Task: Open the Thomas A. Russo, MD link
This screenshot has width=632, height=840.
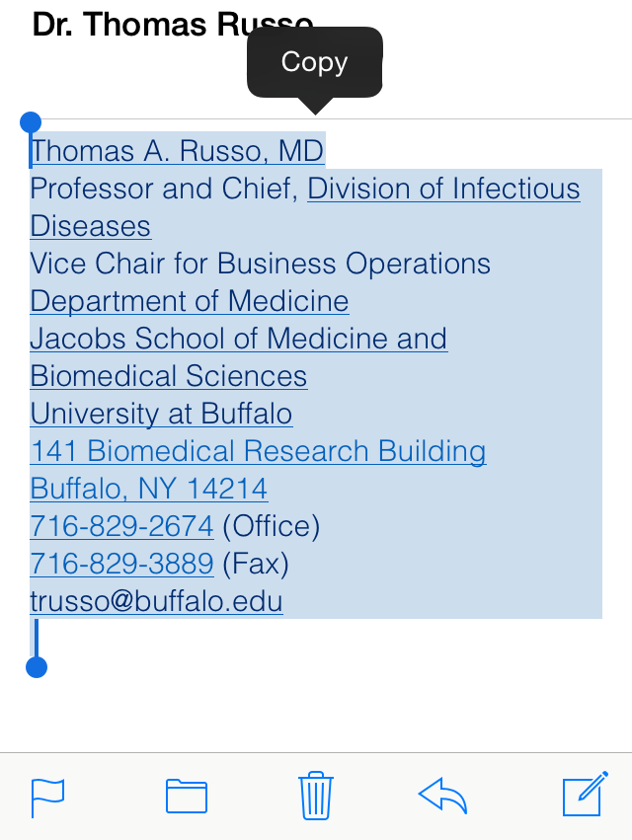Action: (178, 151)
